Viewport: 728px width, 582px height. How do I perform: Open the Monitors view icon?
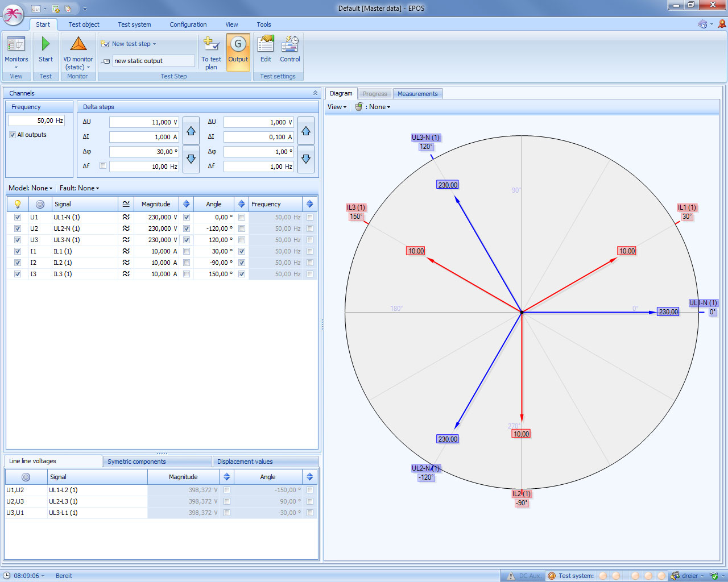pyautogui.click(x=16, y=44)
